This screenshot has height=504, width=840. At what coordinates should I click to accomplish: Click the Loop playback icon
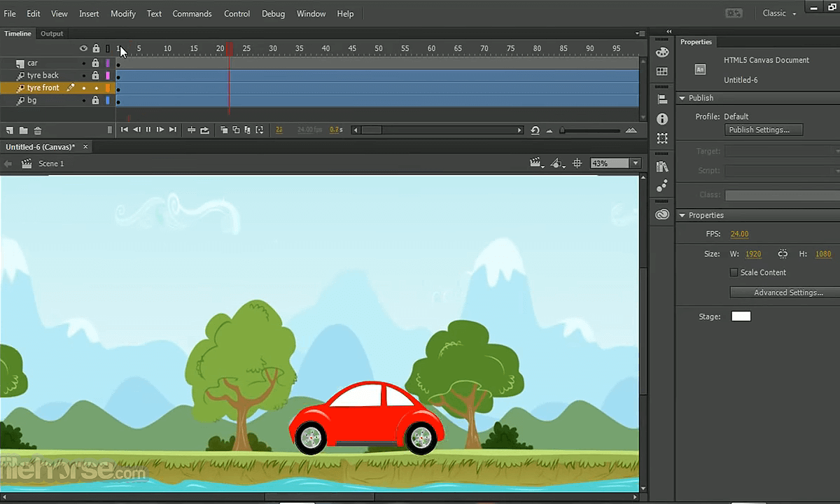tap(204, 130)
